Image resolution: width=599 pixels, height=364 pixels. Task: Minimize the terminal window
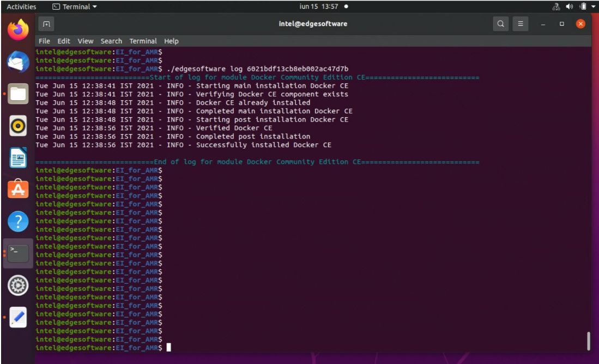543,23
